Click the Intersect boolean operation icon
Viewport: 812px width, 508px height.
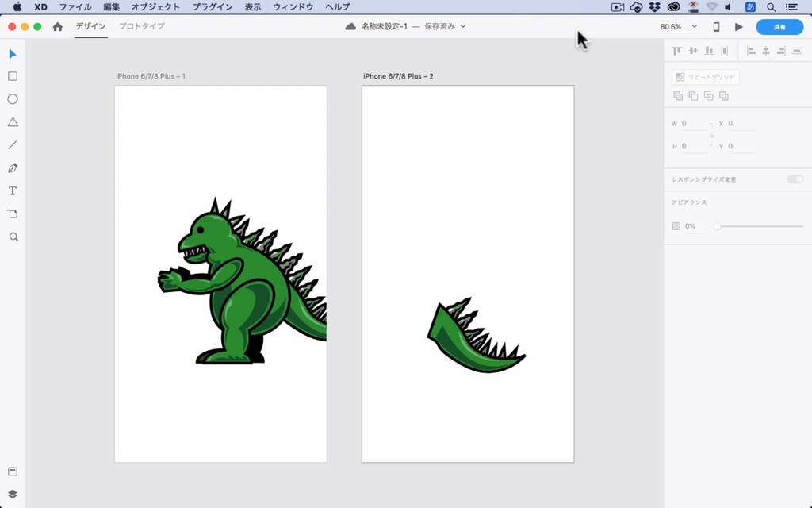point(708,96)
